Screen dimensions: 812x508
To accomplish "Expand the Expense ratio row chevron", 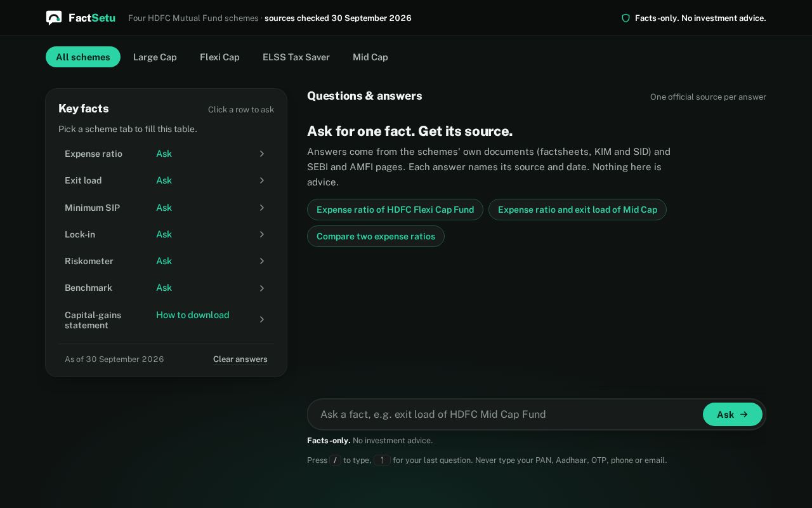I will pos(261,154).
